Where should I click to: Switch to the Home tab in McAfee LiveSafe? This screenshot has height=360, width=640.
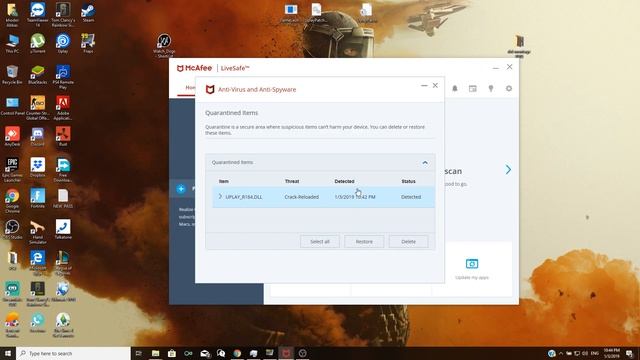point(190,87)
